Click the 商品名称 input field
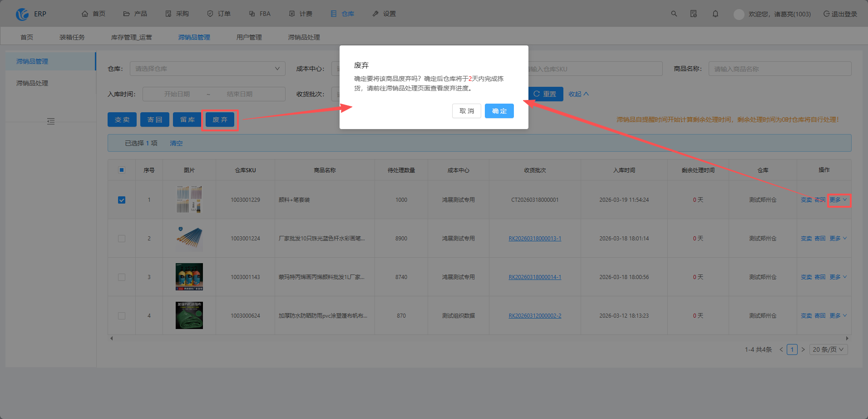The width and height of the screenshot is (868, 419). 780,69
